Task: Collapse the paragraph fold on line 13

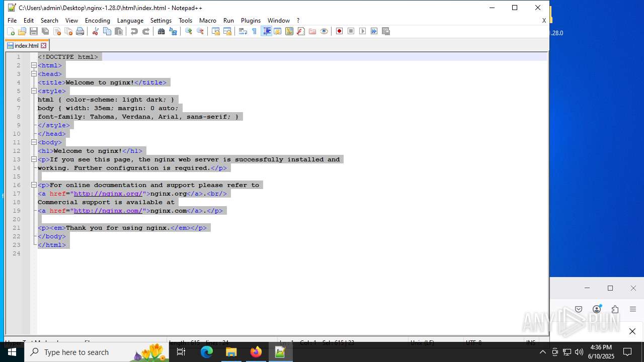Action: click(34, 159)
